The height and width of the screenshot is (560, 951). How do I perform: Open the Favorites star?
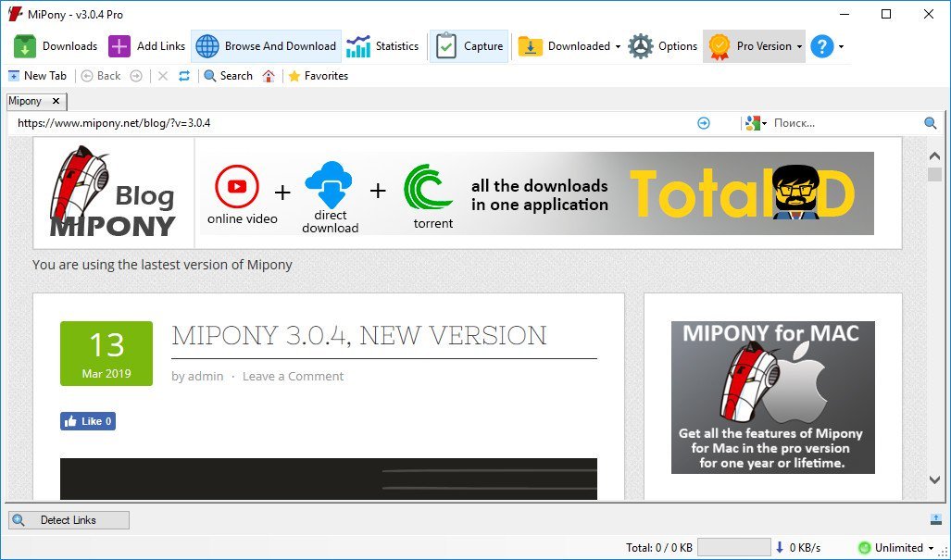pyautogui.click(x=318, y=76)
